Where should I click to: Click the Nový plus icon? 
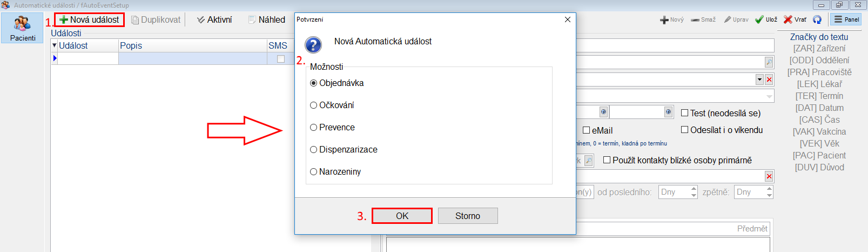(664, 20)
